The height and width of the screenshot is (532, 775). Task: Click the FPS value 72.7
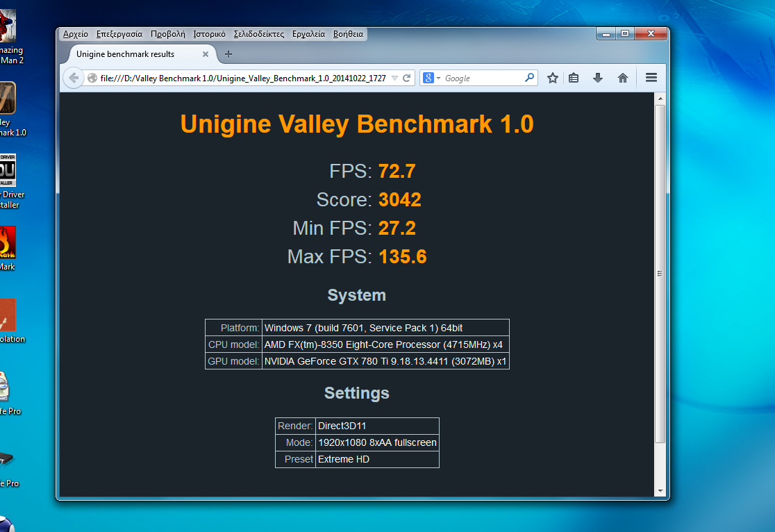point(397,171)
